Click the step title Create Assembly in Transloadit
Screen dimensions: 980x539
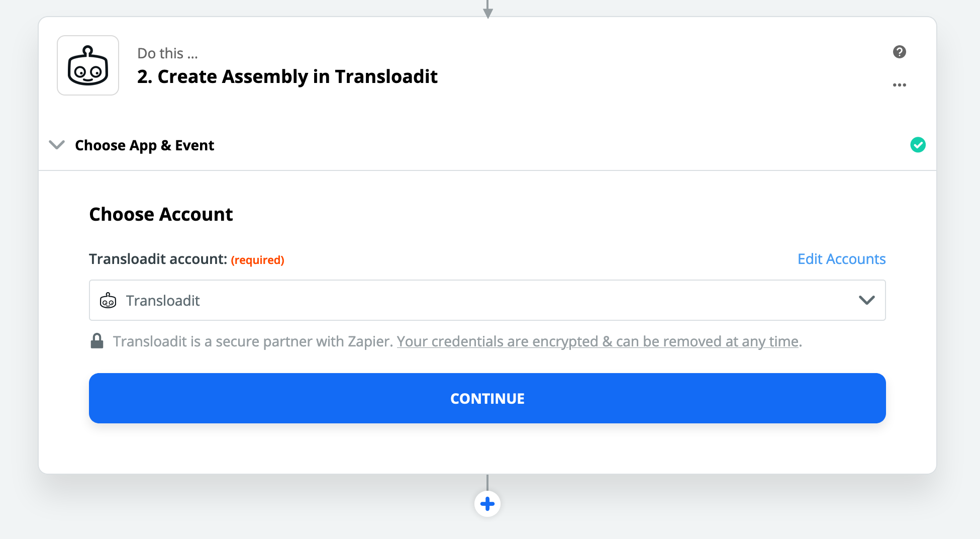click(287, 76)
